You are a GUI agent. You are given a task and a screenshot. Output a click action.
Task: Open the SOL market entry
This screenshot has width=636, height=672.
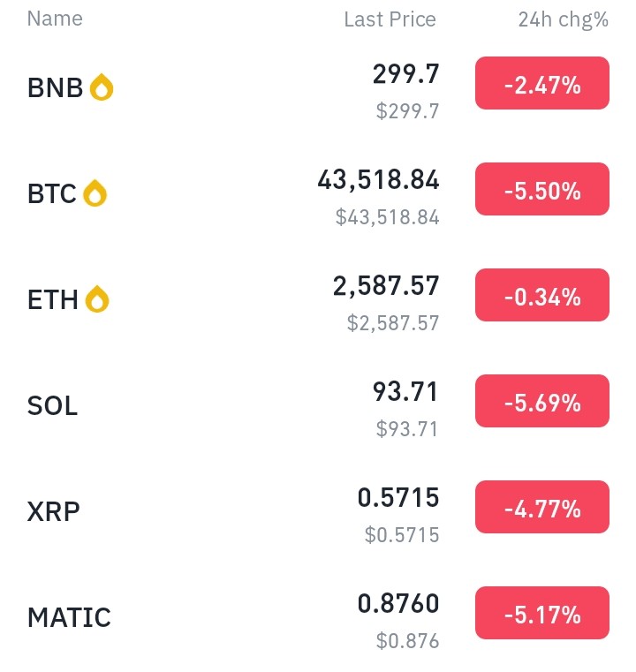pos(53,405)
